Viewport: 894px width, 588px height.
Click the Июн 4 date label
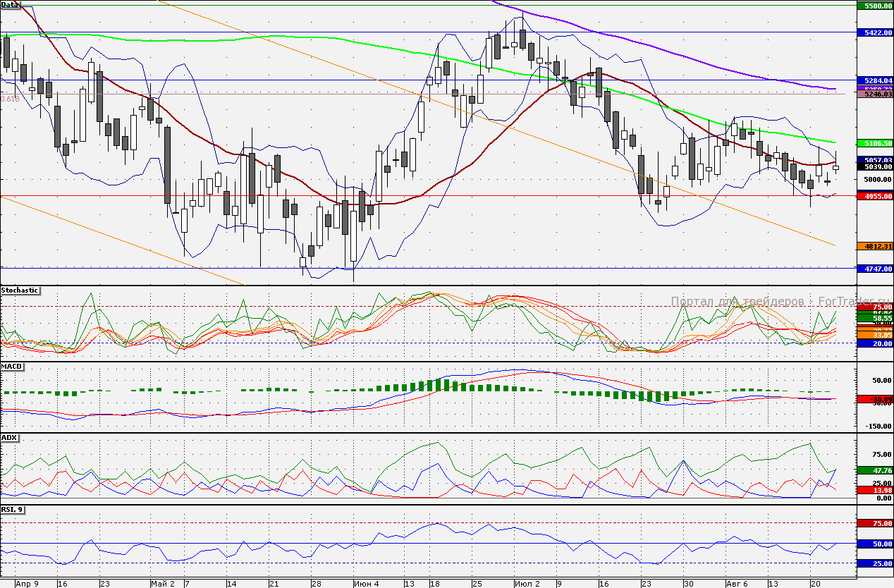(x=367, y=584)
